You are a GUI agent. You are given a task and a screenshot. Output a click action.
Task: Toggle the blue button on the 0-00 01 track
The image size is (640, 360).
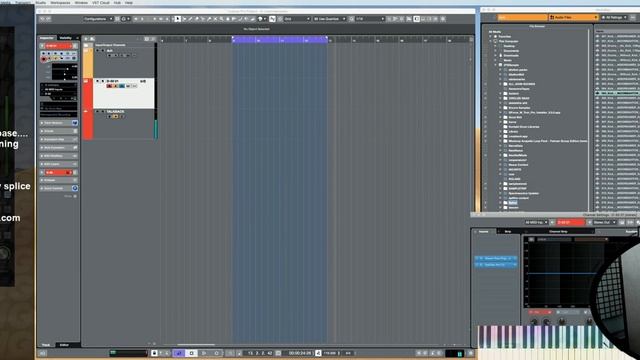[x=122, y=86]
